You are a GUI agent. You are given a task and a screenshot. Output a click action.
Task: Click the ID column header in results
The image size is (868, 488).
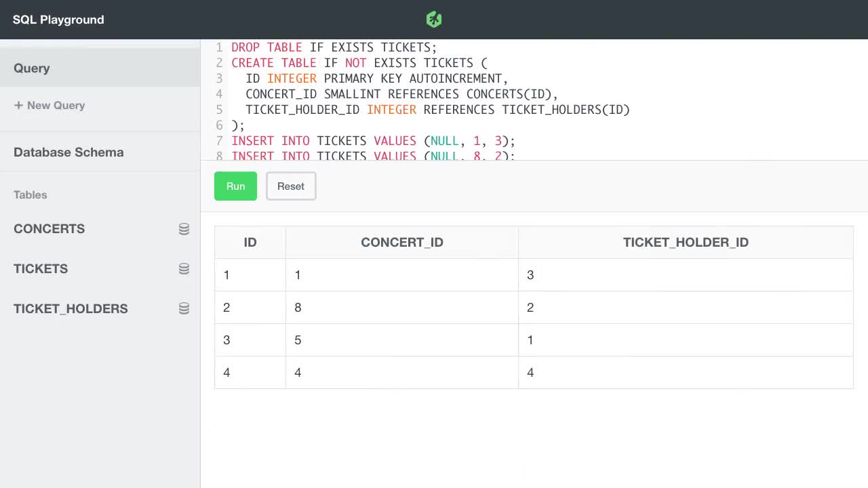pos(250,242)
